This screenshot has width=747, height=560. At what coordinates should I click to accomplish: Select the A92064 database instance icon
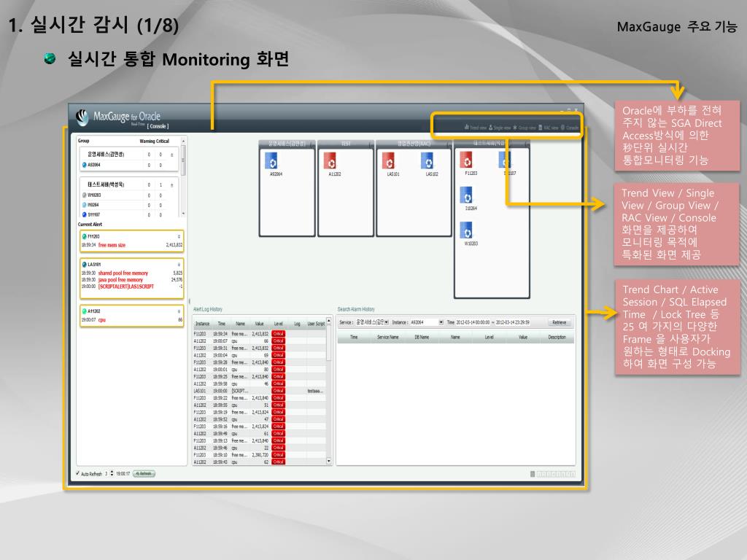[271, 161]
